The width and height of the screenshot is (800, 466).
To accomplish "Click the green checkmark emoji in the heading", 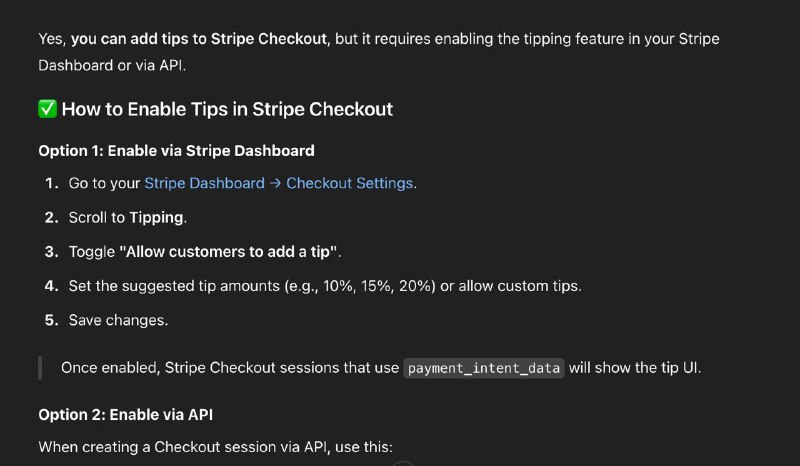I will point(47,109).
